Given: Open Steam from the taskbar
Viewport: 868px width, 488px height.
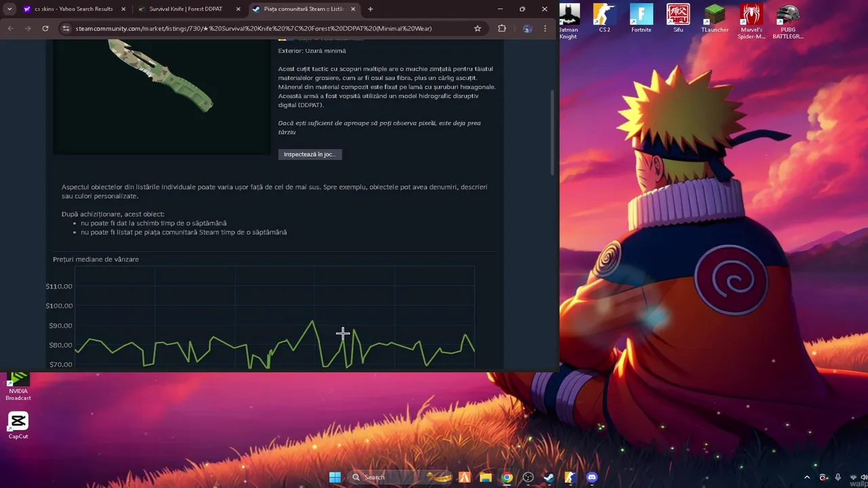Looking at the screenshot, I should click(549, 477).
